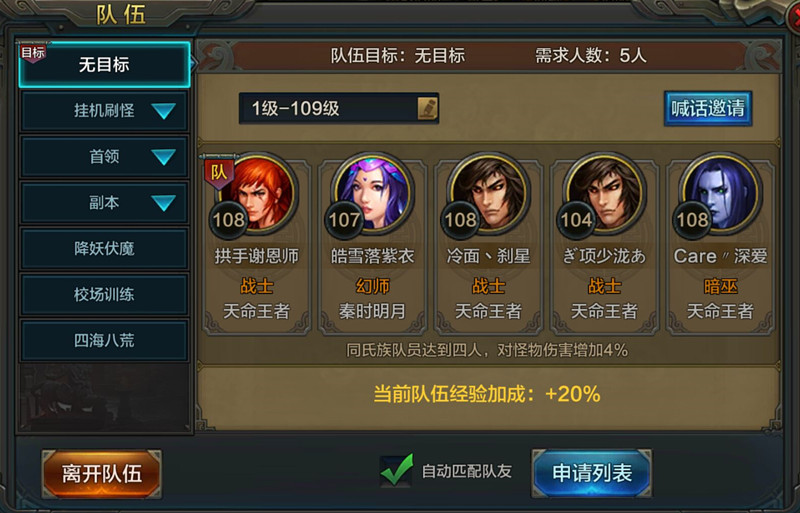Select the 皓雪落紫衣 purple-haired portrait
The width and height of the screenshot is (800, 513).
coord(373,193)
